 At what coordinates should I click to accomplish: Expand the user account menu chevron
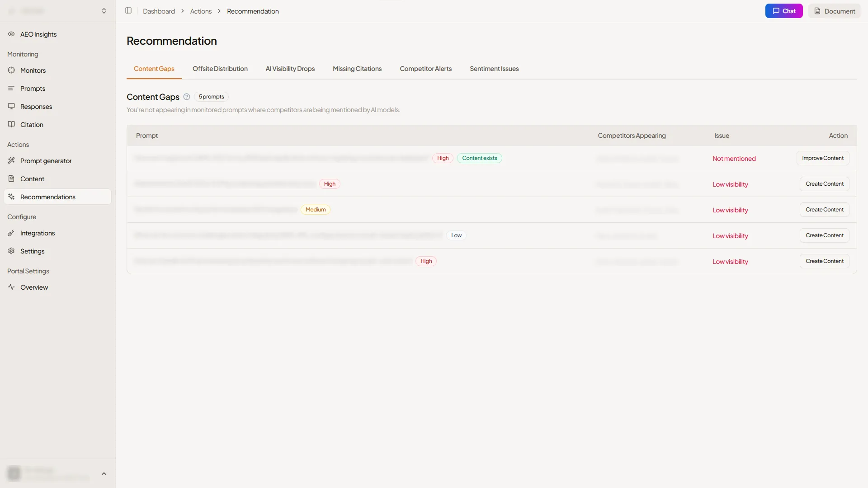tap(104, 474)
